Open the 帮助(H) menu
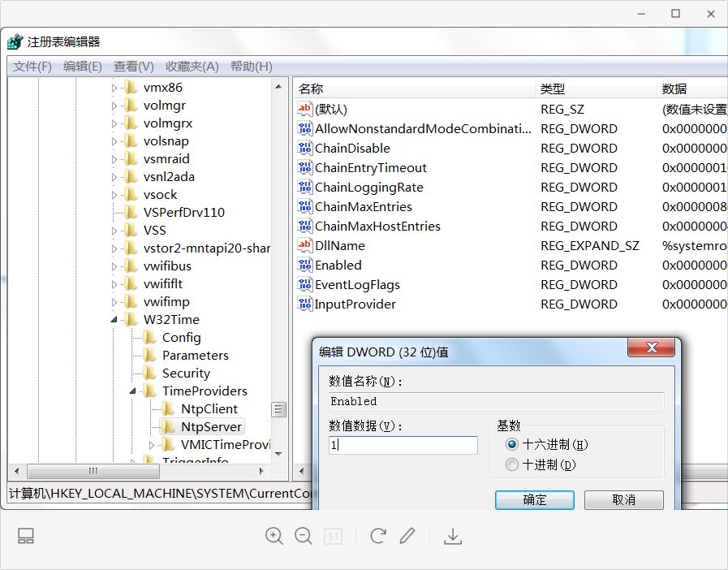Screen dimensions: 728x570 point(251,67)
